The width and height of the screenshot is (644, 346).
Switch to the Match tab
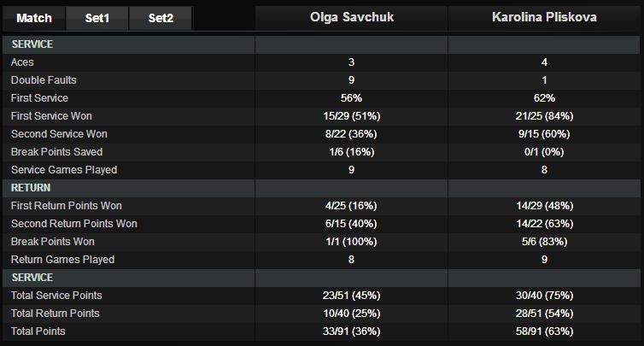(x=35, y=18)
